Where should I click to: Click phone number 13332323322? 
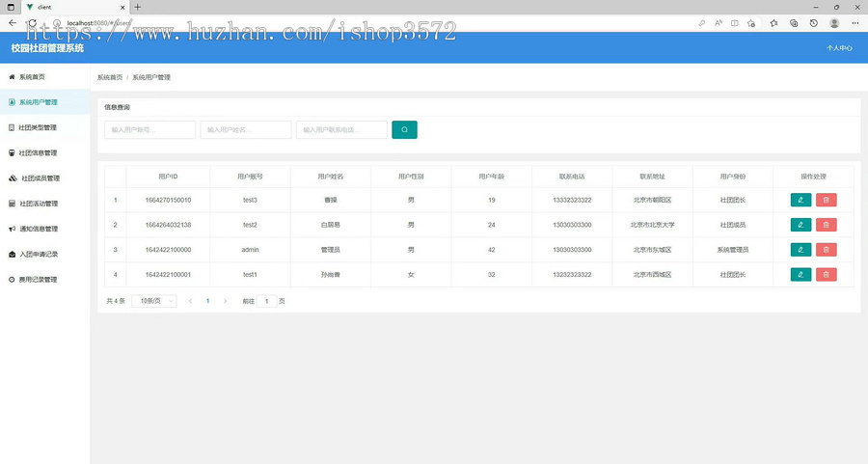(x=572, y=200)
